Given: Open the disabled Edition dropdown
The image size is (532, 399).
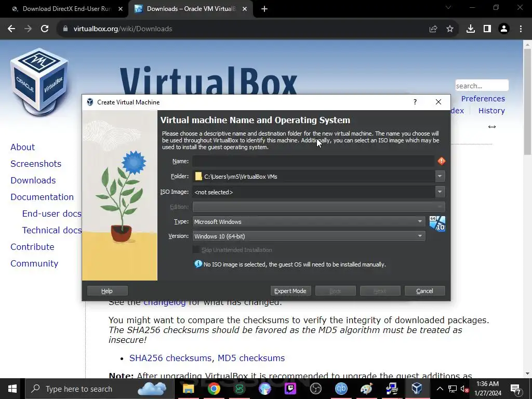Looking at the screenshot, I should coord(318,207).
